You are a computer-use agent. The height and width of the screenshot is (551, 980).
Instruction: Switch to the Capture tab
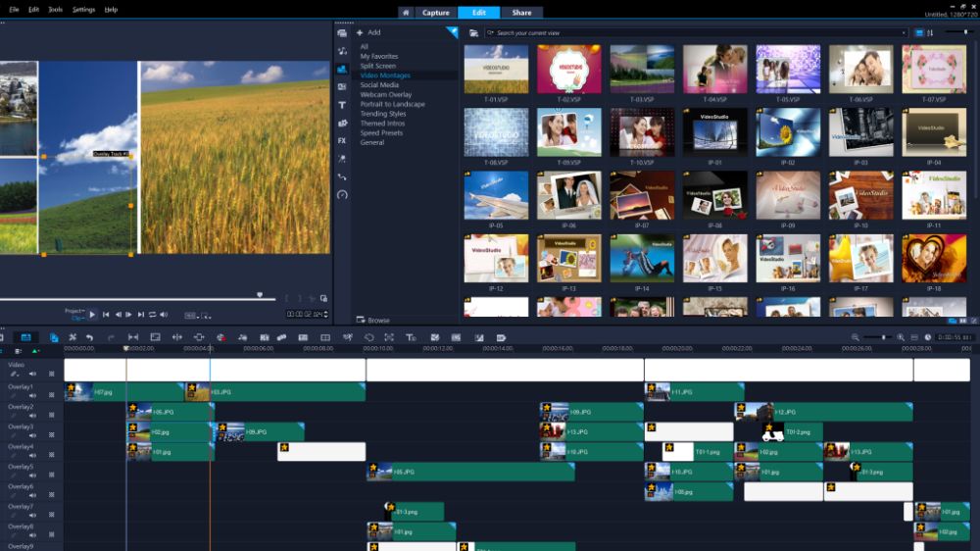coord(436,13)
